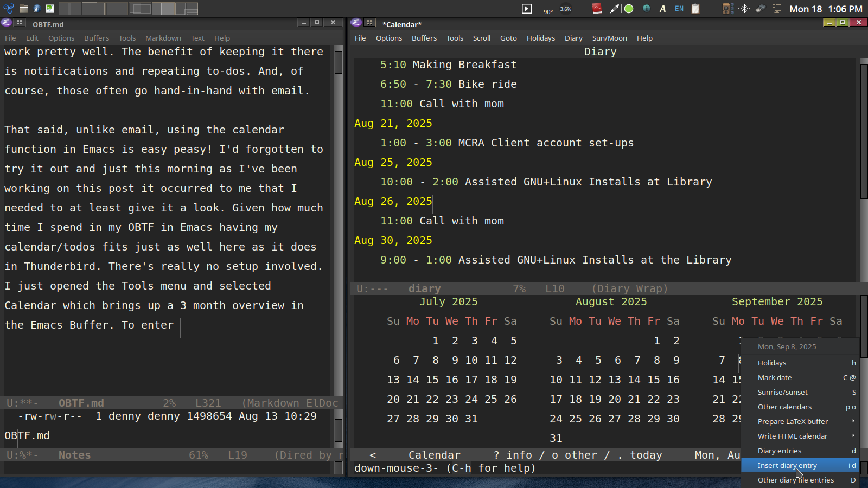
Task: Expand the Write HTML calendar submenu
Action: point(792,436)
